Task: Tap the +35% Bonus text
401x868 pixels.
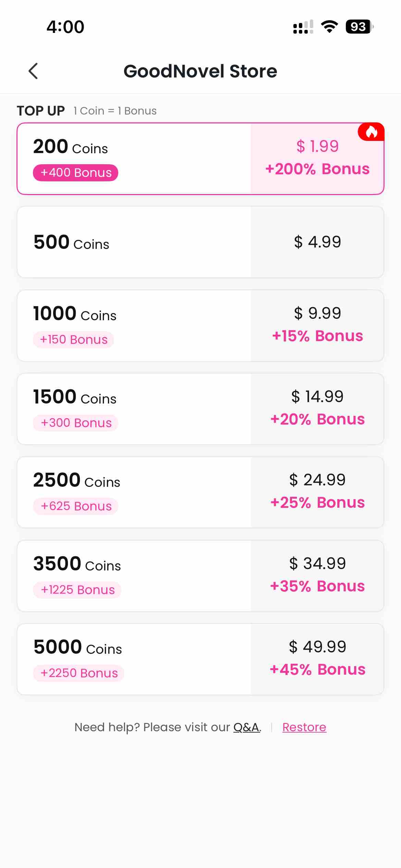Action: point(317,586)
